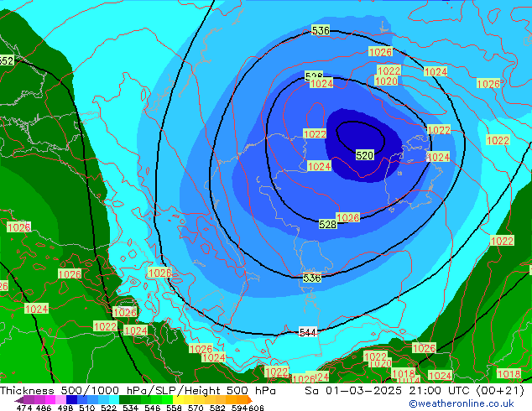
Task: Click the date text Sa 01-03-2025 21:00 UTC
Action: pyautogui.click(x=389, y=391)
